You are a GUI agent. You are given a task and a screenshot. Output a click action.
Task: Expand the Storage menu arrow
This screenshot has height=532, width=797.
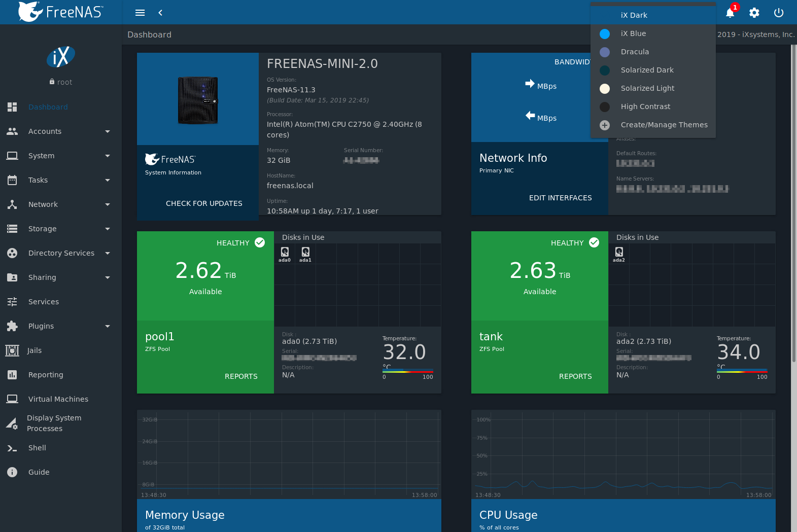108,229
